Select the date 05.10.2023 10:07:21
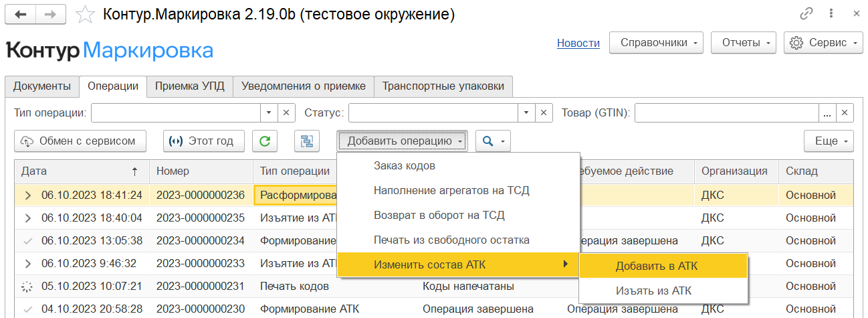 (92, 287)
